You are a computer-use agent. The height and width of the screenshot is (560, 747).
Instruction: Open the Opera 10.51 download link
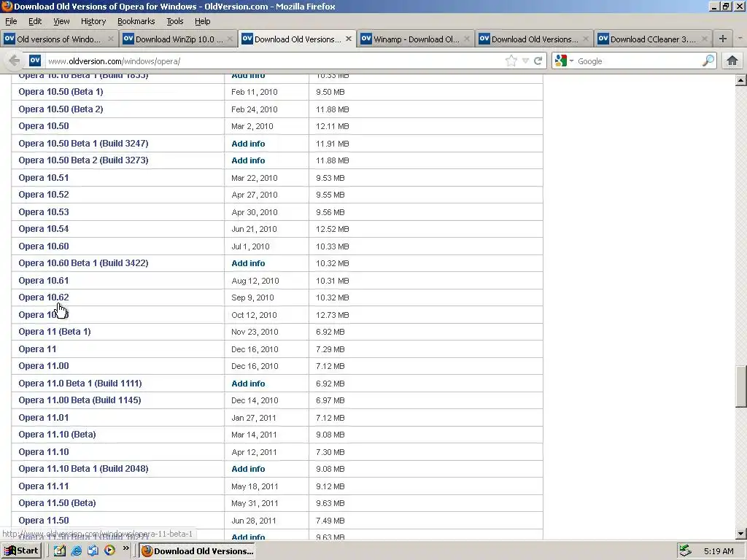point(43,178)
